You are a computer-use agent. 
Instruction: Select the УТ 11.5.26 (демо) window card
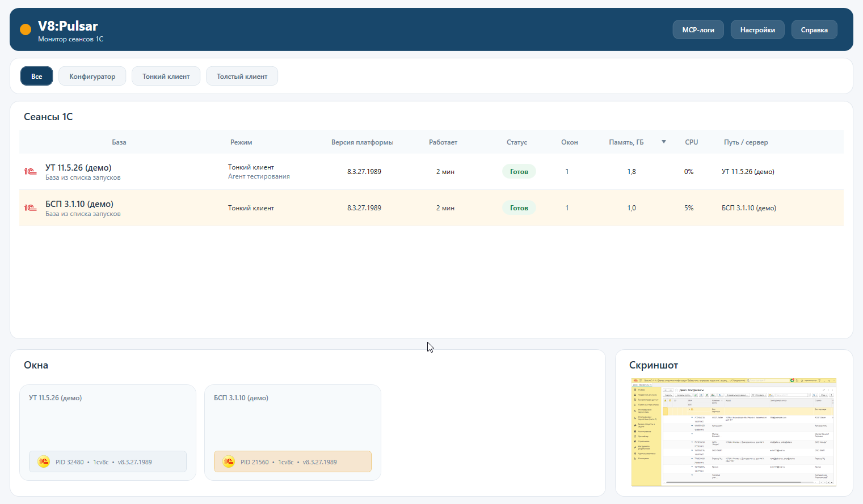(x=108, y=433)
